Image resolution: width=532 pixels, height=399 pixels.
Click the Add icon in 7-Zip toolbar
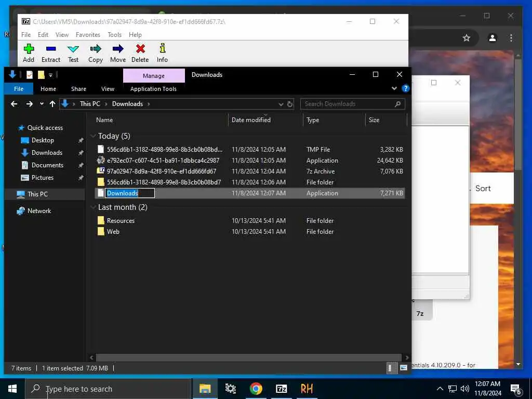29,49
